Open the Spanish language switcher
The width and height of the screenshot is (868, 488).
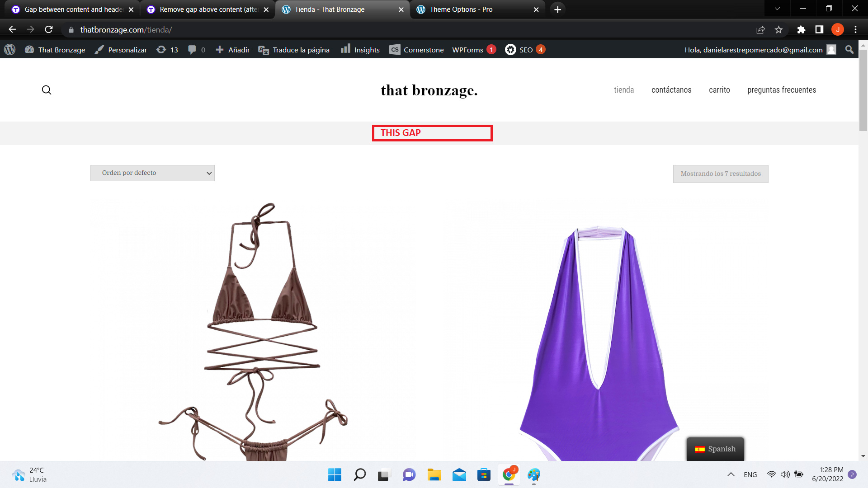715,449
